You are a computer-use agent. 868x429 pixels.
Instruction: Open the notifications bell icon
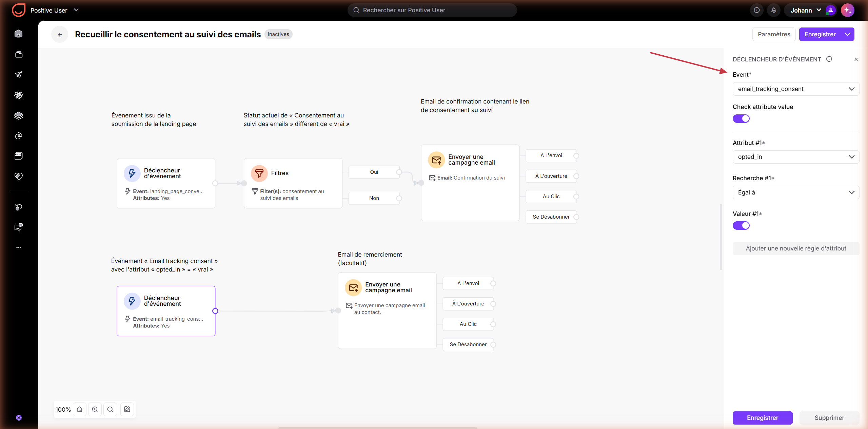tap(773, 10)
